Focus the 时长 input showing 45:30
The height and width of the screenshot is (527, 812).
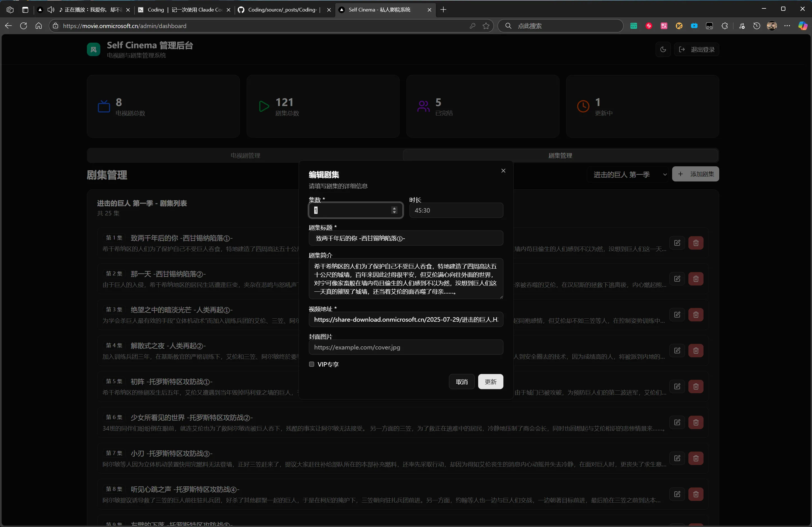click(456, 210)
